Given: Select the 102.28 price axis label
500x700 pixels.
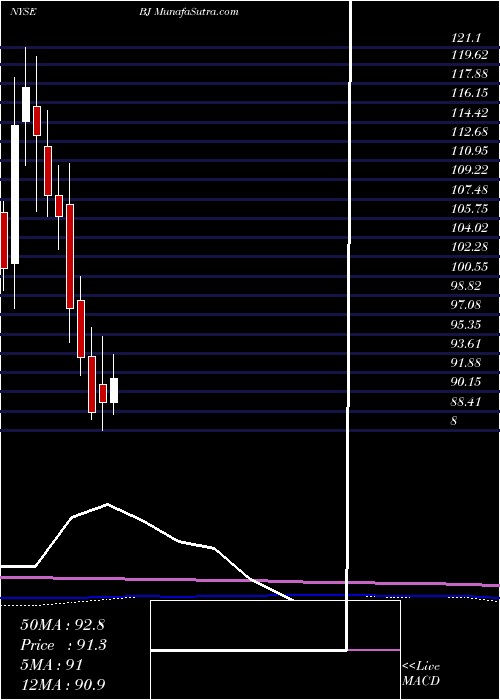Looking at the screenshot, I should pyautogui.click(x=469, y=247).
